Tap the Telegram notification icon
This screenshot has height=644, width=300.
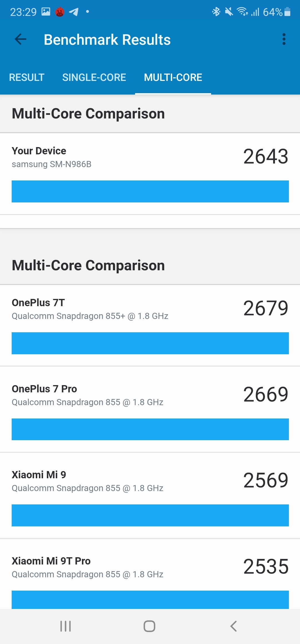click(74, 12)
